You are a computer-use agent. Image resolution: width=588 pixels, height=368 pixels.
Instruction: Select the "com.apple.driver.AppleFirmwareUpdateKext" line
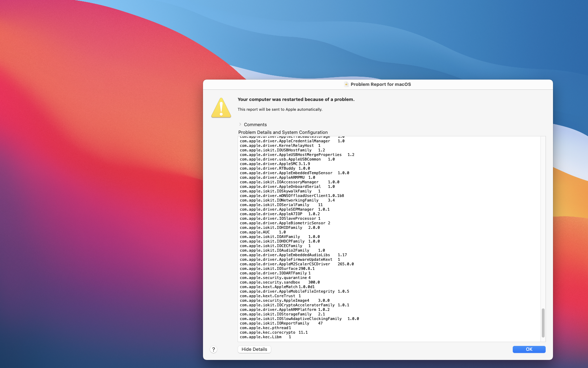coord(290,260)
